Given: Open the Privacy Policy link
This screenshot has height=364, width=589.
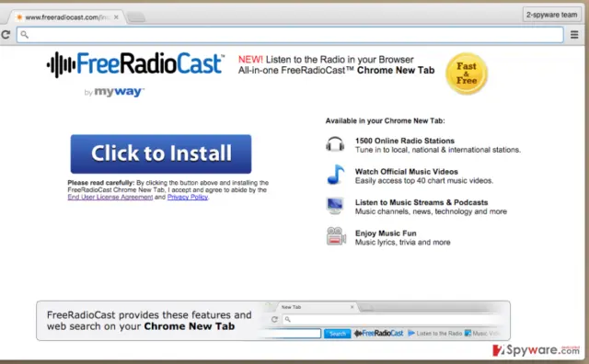Looking at the screenshot, I should click(x=188, y=197).
